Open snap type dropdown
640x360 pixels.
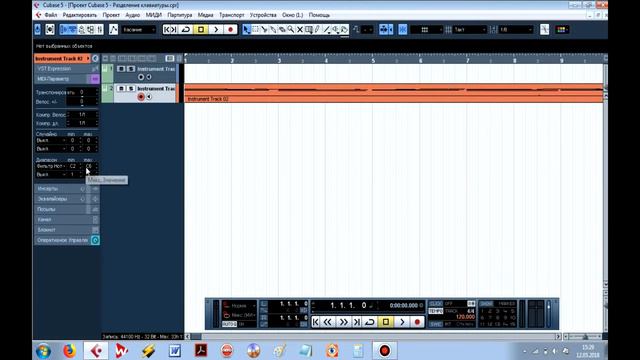click(426, 29)
